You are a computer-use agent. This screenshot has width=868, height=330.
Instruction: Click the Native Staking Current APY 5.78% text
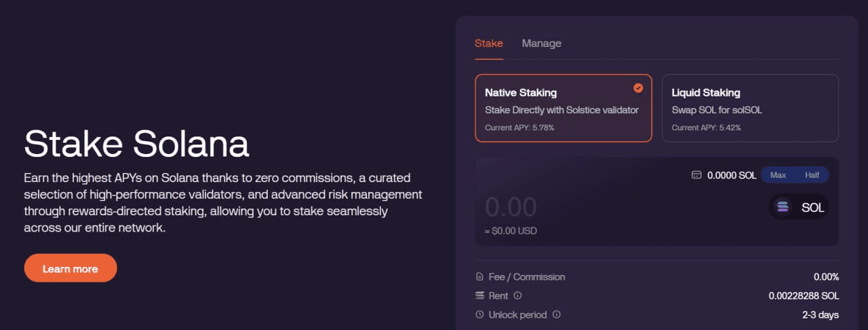pos(519,128)
